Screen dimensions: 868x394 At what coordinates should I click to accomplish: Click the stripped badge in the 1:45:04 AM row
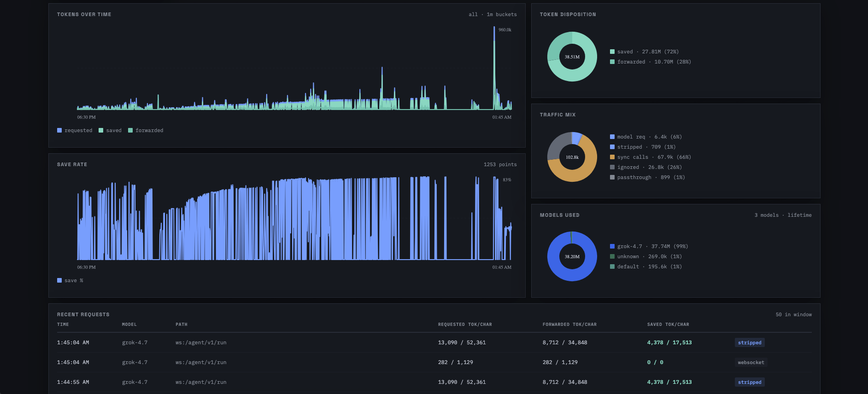pyautogui.click(x=750, y=342)
